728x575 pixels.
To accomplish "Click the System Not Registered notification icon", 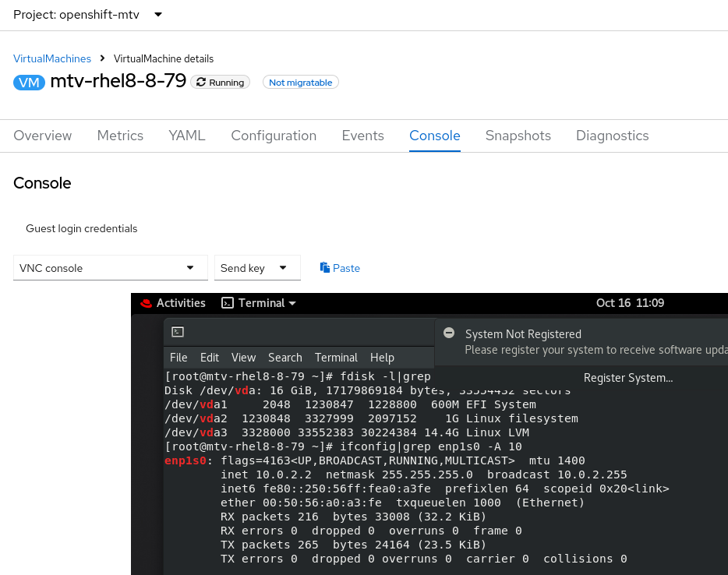I will (x=449, y=333).
